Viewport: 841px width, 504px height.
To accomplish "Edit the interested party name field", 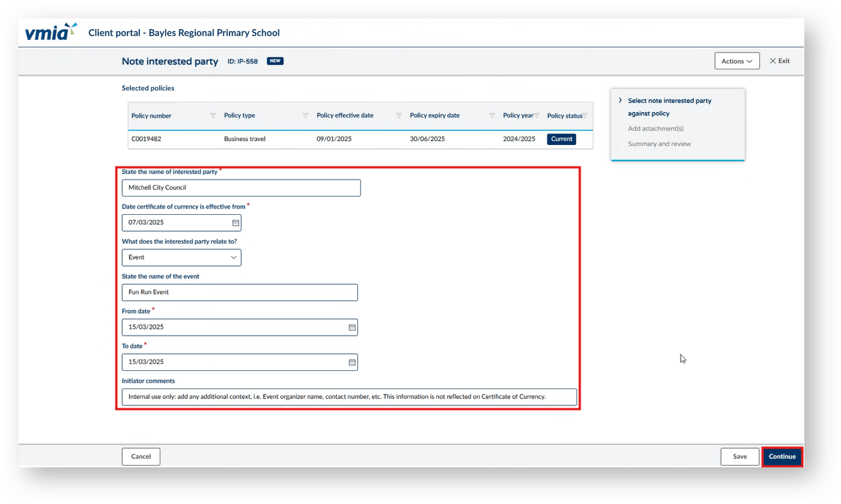I will (241, 188).
